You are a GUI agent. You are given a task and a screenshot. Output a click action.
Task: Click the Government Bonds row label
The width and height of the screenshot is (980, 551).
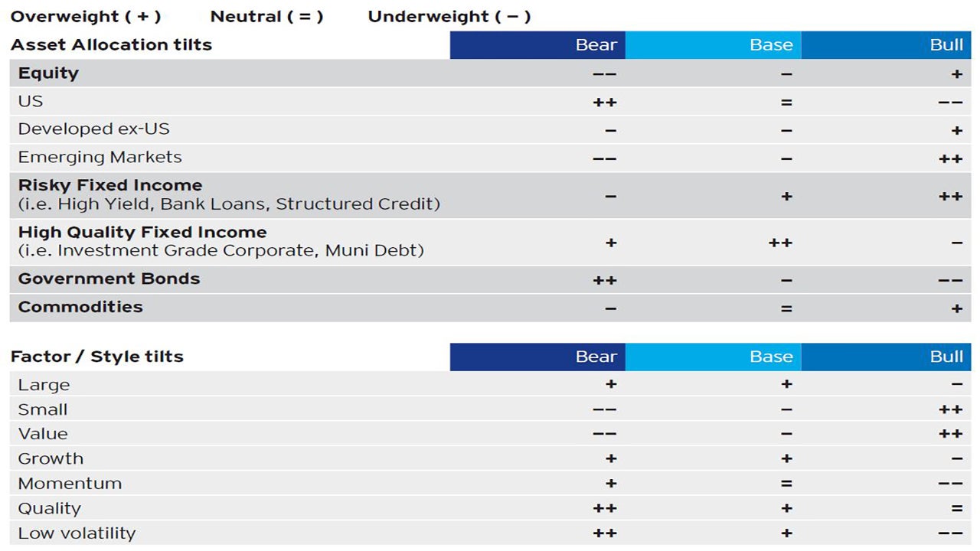click(x=109, y=279)
